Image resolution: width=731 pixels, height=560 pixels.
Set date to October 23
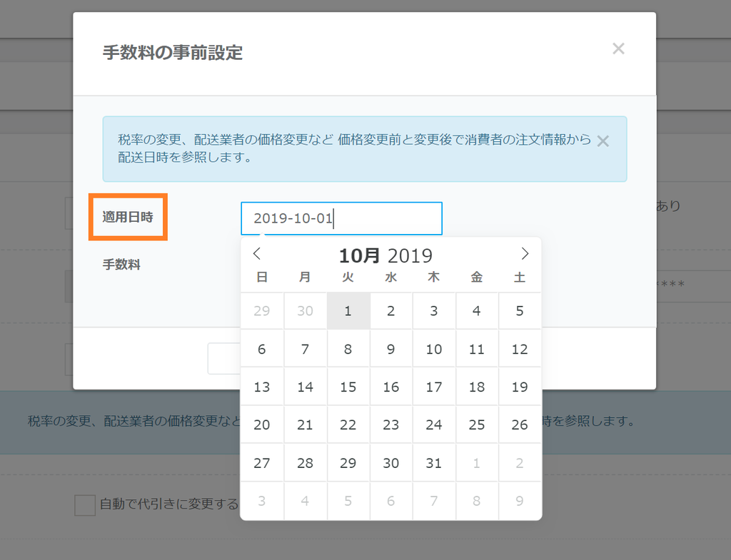pos(391,424)
